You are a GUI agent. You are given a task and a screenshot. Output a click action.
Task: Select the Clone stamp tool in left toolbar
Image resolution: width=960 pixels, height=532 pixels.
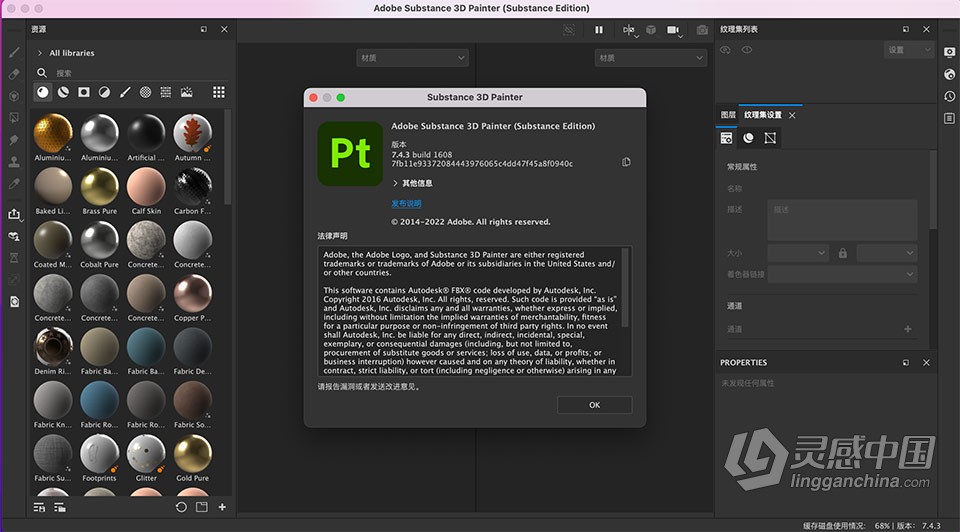coord(14,162)
